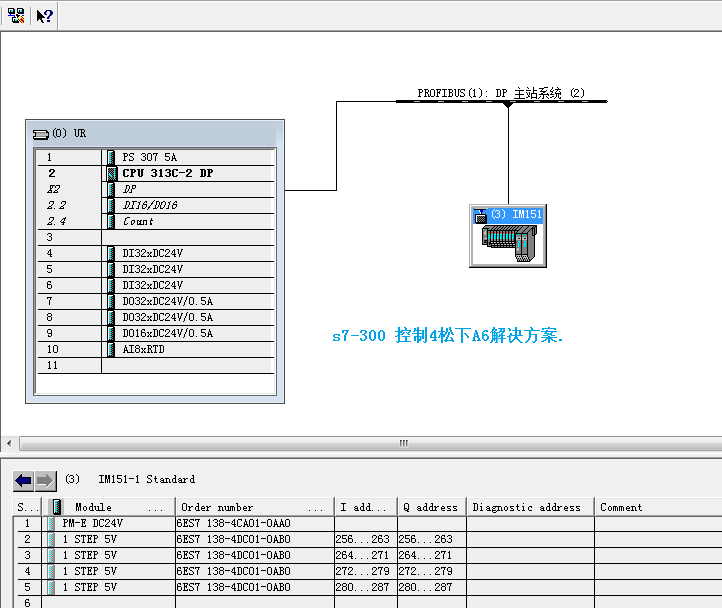
Task: Click the rack icon beside (0) UR
Action: [40, 133]
